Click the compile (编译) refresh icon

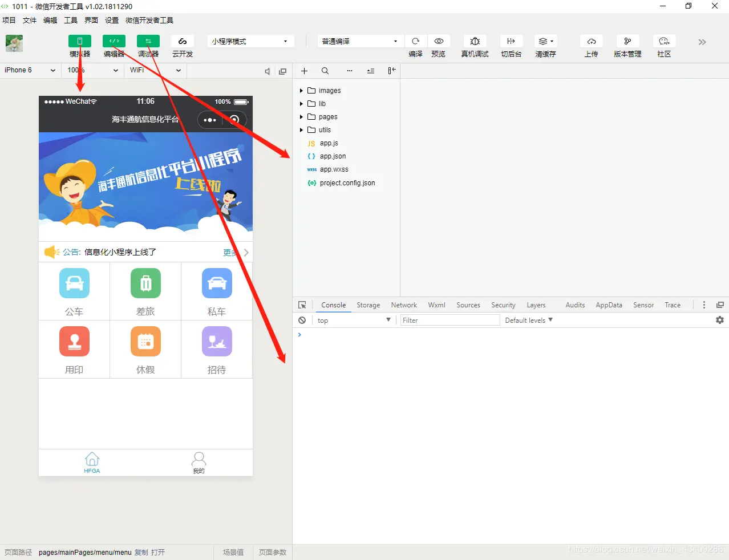click(x=416, y=41)
